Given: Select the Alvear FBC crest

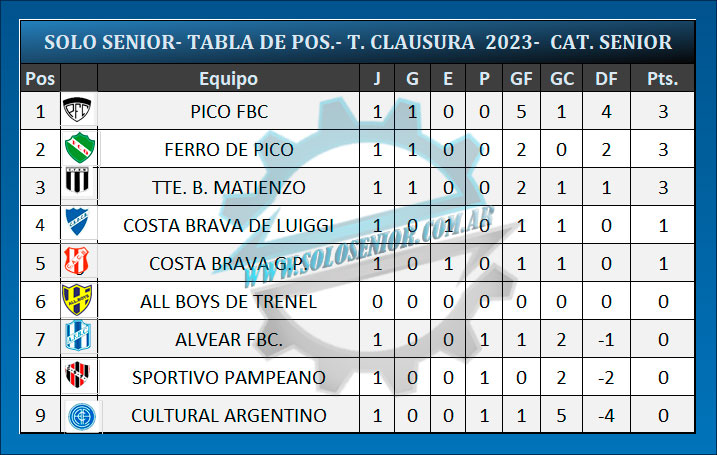Looking at the screenshot, I should click(x=78, y=339).
